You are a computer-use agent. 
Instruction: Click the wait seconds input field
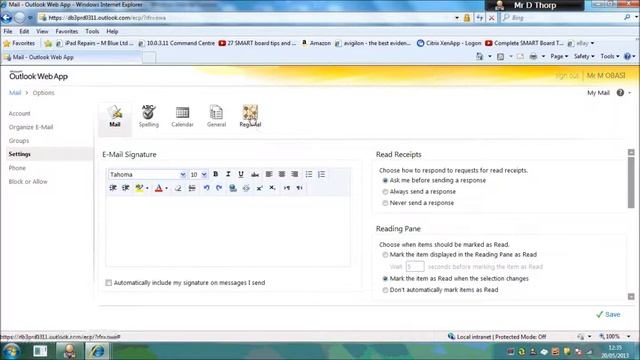[x=415, y=267]
